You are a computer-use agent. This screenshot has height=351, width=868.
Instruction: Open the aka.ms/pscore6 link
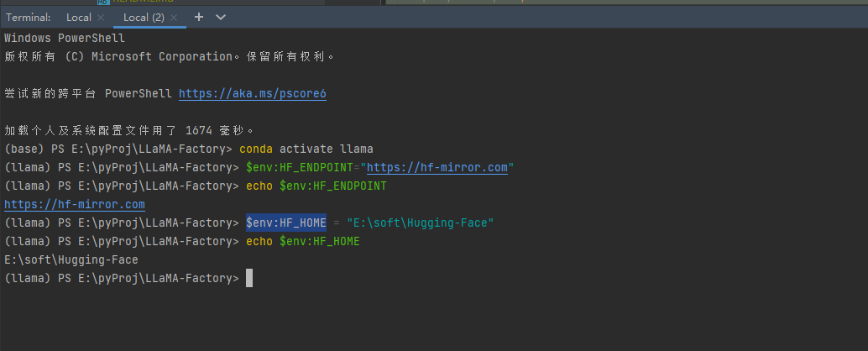coord(253,93)
